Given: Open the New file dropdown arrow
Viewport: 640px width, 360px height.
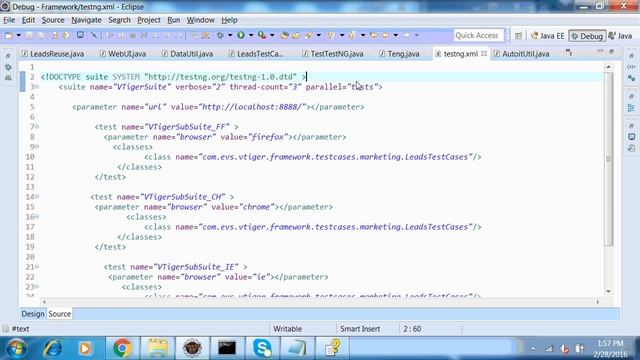Looking at the screenshot, I should pos(19,36).
